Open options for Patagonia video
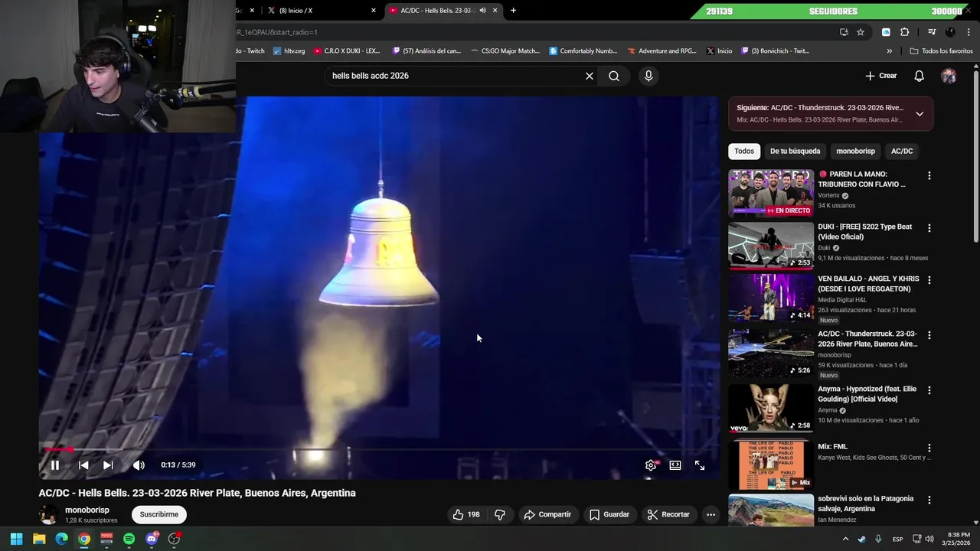 tap(929, 500)
